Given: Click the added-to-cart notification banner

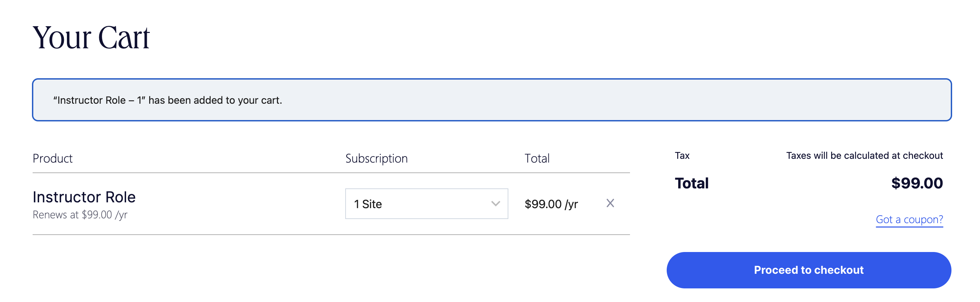Looking at the screenshot, I should coord(491,100).
